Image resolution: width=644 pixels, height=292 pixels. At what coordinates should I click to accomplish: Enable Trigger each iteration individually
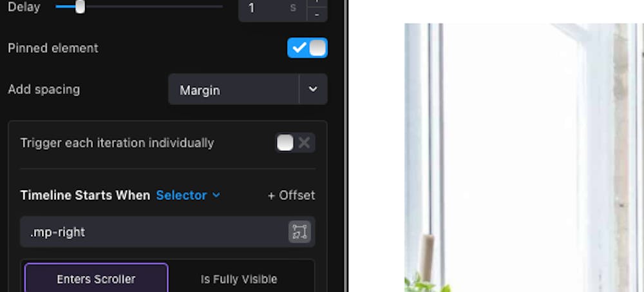click(295, 142)
